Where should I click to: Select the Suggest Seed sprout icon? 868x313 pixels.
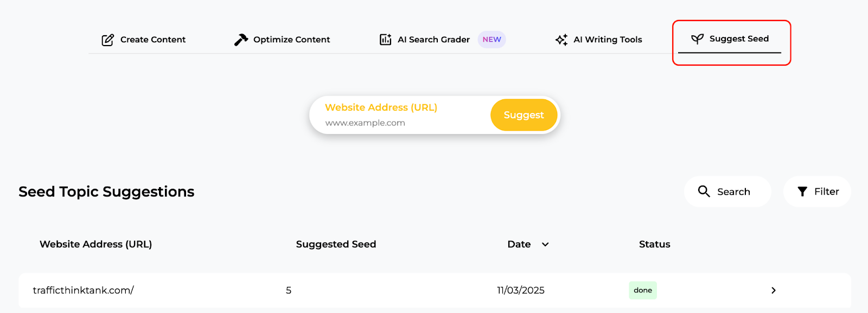(x=697, y=39)
